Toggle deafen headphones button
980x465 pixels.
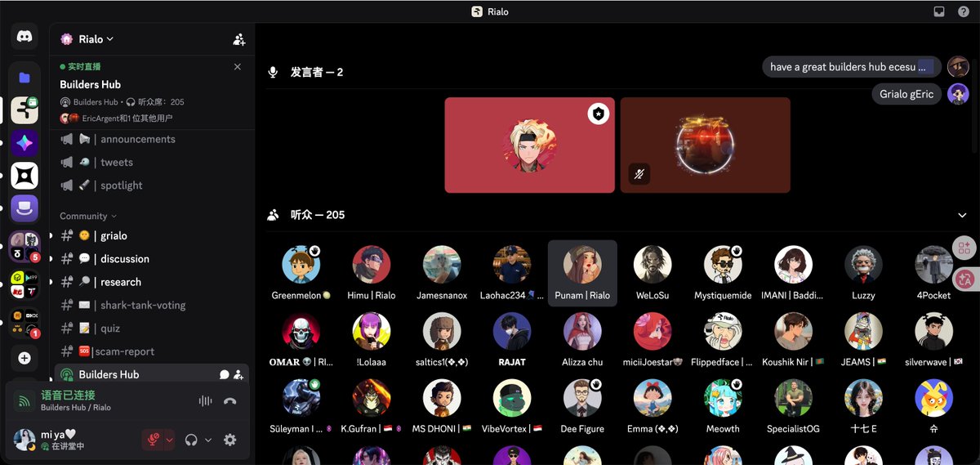(x=191, y=440)
